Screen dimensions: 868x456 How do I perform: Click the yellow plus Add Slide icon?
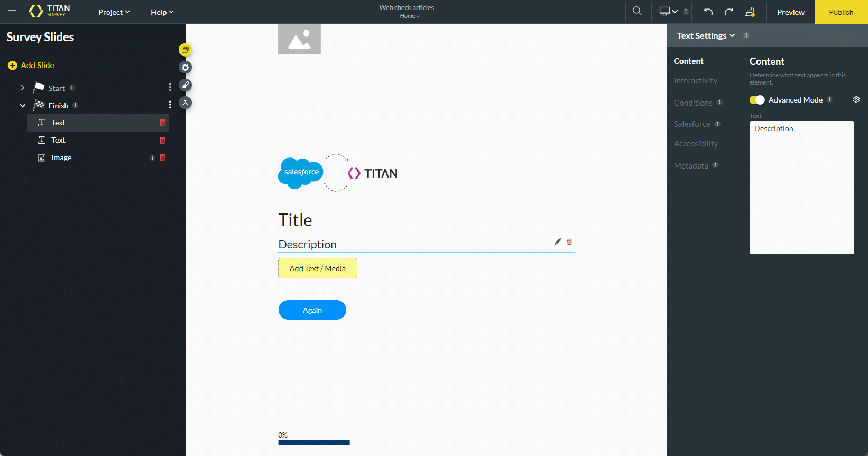click(x=13, y=66)
